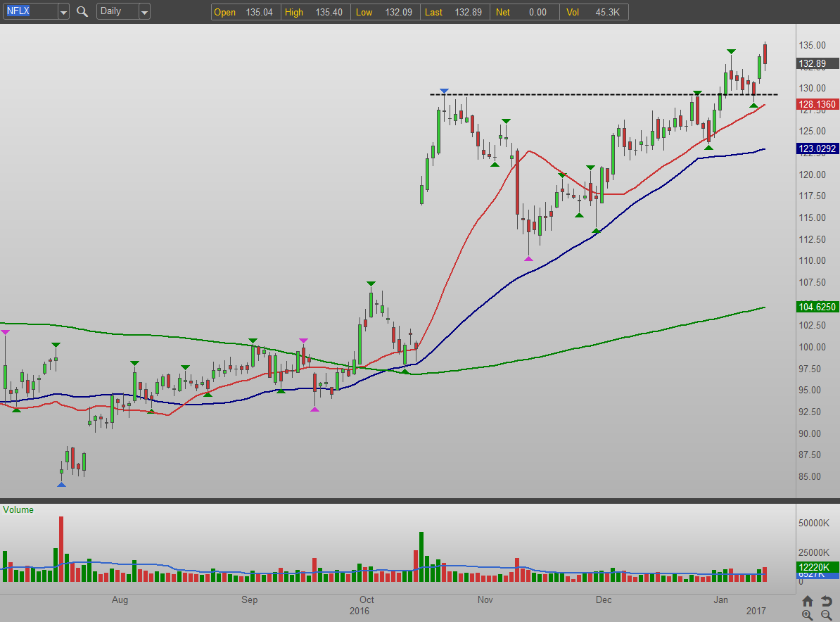Screen dimensions: 840x622
Task: Click the Last value 132.89
Action: point(469,12)
